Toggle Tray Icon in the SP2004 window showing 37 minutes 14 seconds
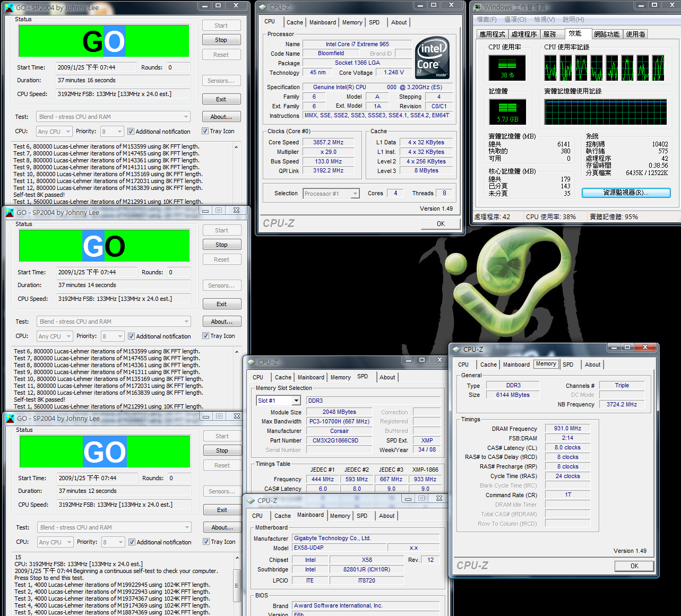 tap(205, 336)
